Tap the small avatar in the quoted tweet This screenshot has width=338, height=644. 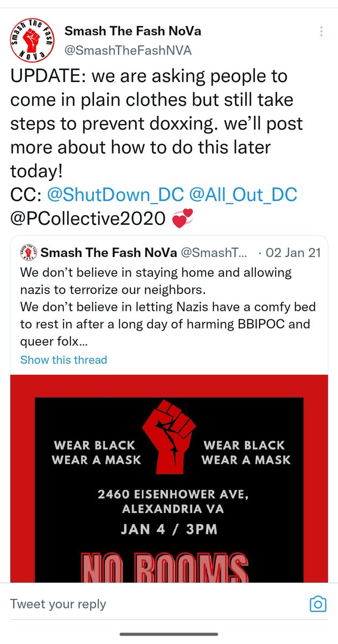30,252
